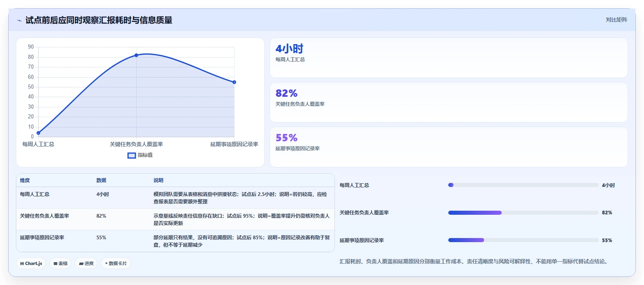
Task: Click the x-axis label 关键任务负责人覆盖率 in the chart
Action: coord(136,144)
